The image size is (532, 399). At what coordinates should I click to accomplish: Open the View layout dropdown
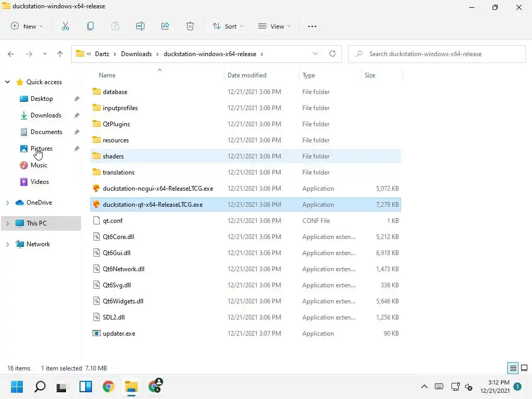click(x=274, y=26)
